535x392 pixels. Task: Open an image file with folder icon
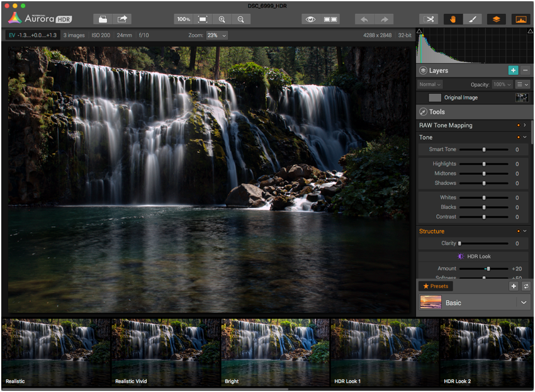click(103, 20)
